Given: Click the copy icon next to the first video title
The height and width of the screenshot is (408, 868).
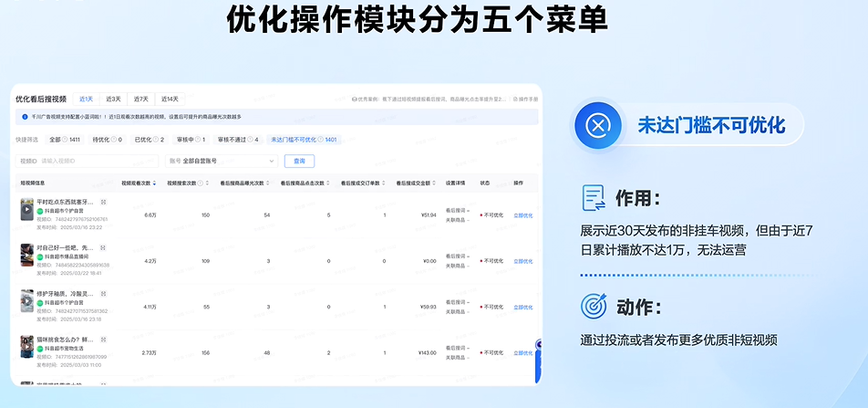Looking at the screenshot, I should coord(103,202).
